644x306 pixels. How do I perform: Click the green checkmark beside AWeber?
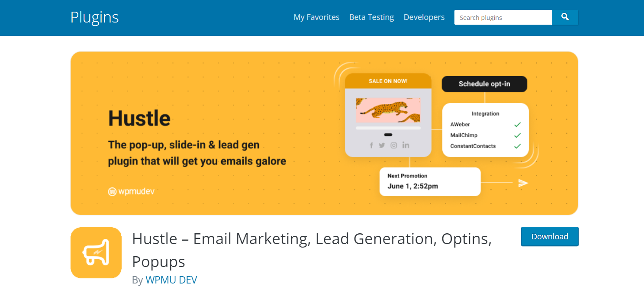click(x=517, y=125)
